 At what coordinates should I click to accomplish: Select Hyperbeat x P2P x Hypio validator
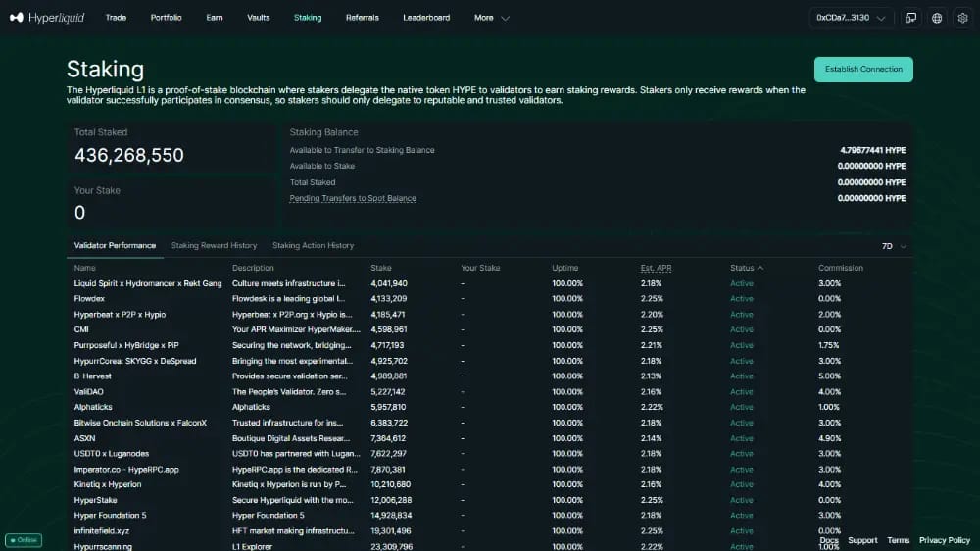click(120, 315)
